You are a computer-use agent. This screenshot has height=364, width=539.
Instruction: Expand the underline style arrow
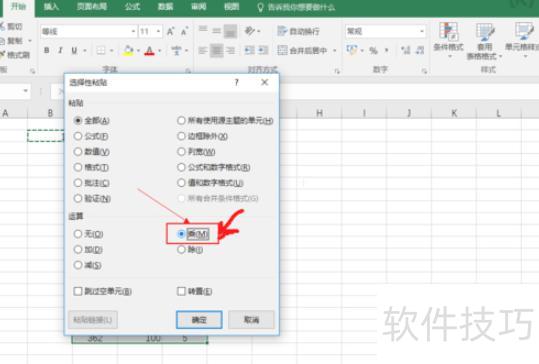pyautogui.click(x=85, y=51)
